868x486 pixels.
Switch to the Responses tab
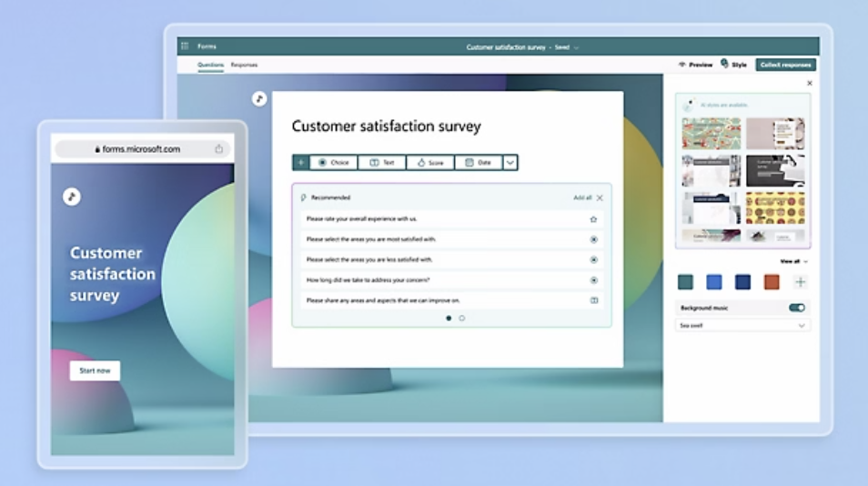pyautogui.click(x=244, y=66)
